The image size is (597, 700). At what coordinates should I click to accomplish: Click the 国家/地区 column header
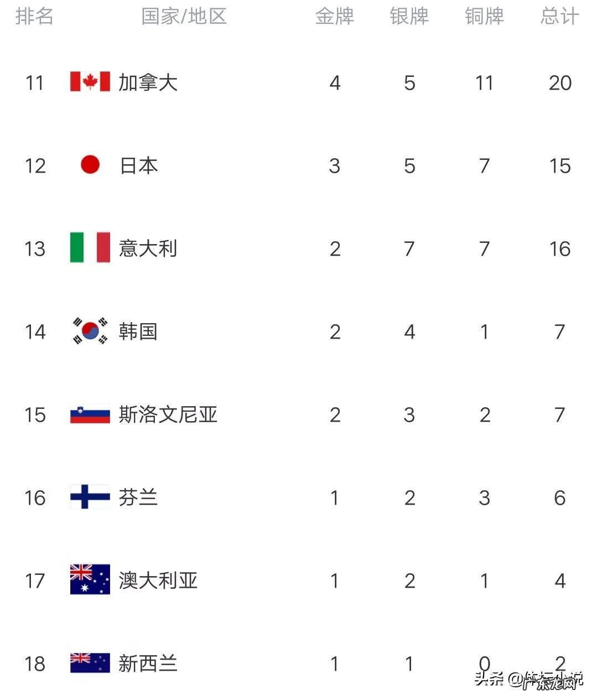click(x=184, y=17)
